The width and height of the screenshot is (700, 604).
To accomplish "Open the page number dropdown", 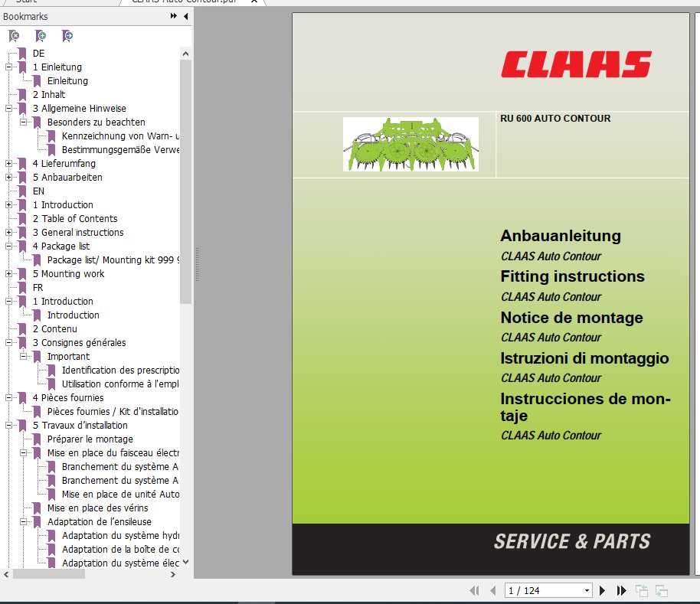I will [x=586, y=590].
